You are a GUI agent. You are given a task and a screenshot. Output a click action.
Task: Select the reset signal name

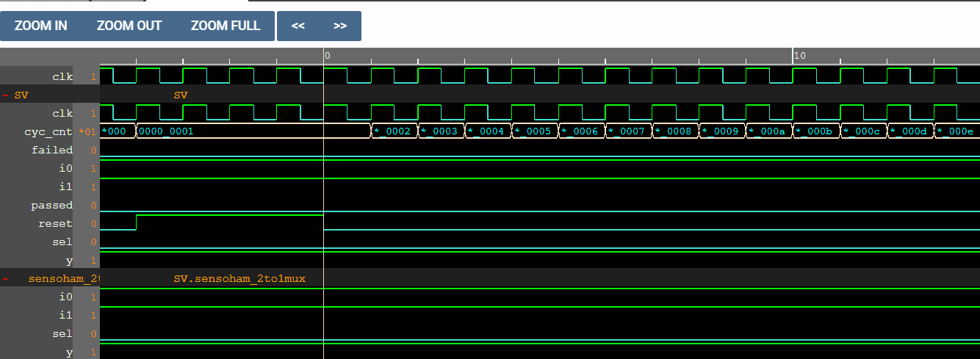[x=56, y=223]
